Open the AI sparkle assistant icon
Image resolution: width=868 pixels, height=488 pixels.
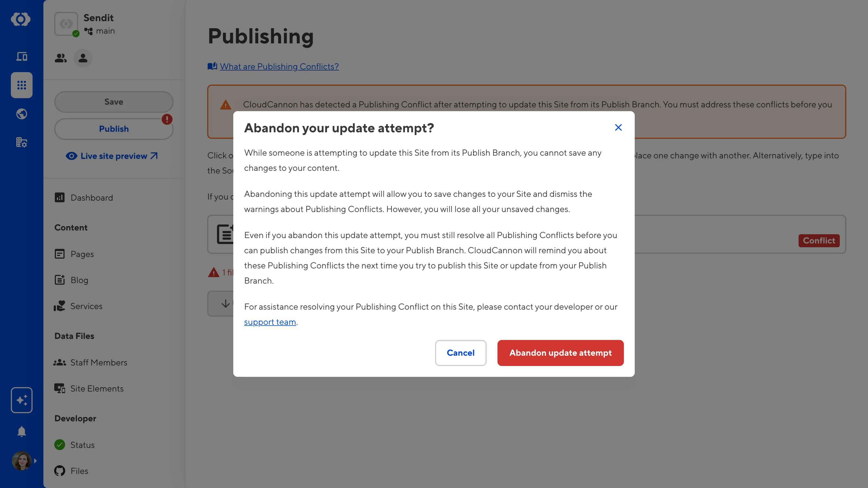[x=22, y=400]
